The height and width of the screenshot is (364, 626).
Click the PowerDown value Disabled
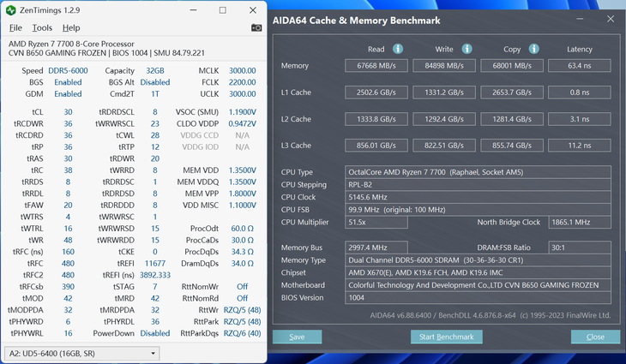coord(155,333)
